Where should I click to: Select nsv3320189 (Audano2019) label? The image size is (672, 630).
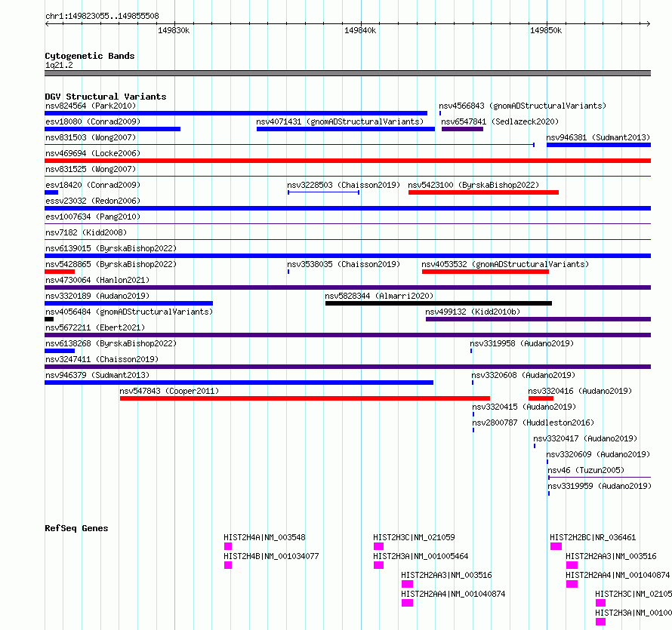tap(97, 296)
